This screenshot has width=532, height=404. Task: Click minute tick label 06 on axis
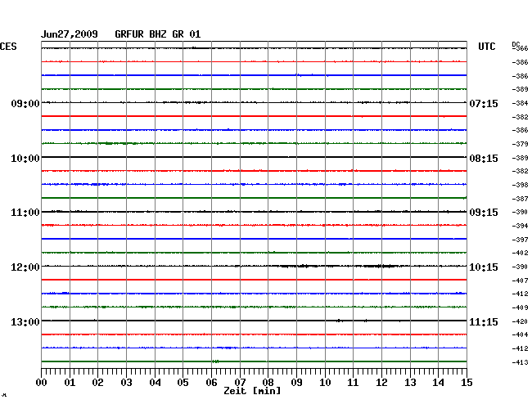(211, 383)
